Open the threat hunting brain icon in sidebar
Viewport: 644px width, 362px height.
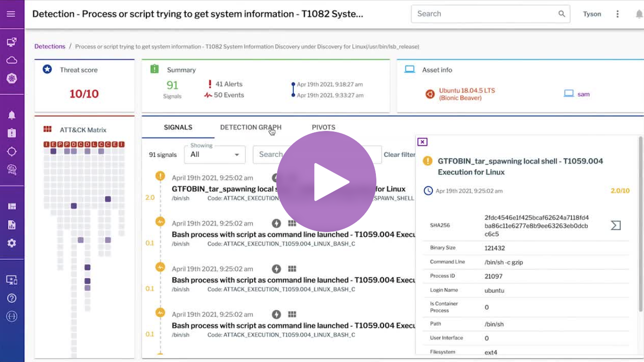[12, 169]
